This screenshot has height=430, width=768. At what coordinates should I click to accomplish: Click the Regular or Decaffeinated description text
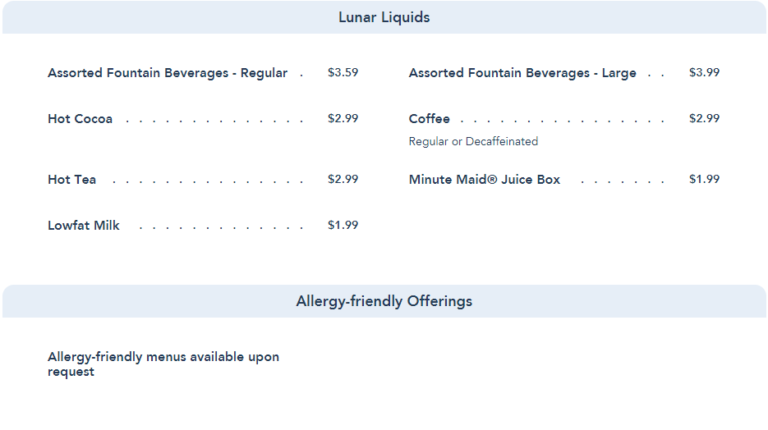pos(473,142)
